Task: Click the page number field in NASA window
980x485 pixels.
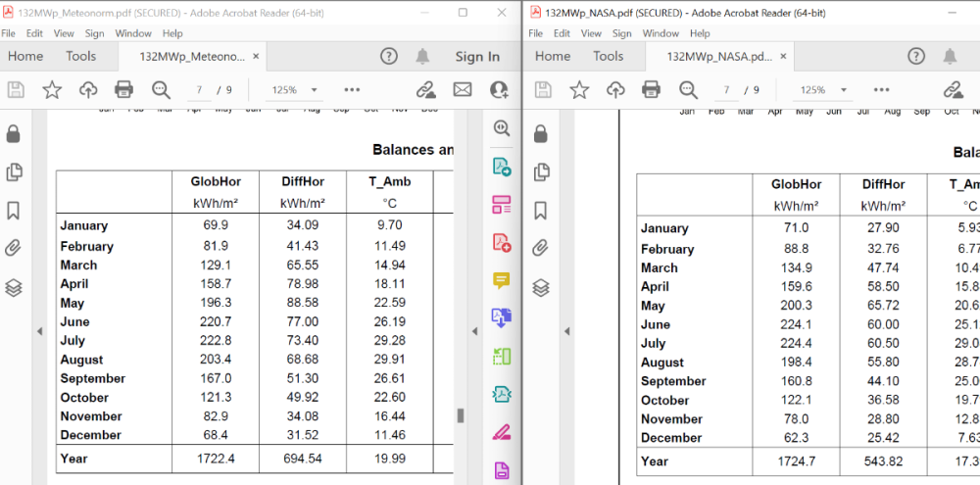Action: [x=726, y=90]
